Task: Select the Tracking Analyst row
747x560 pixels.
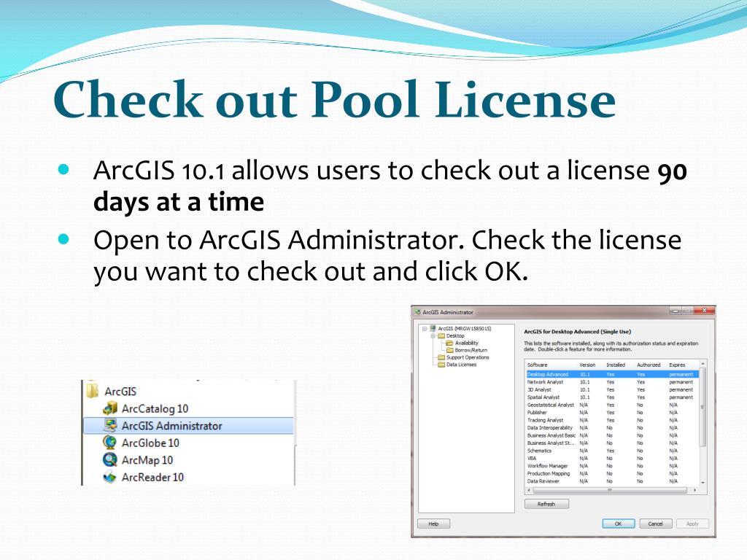Action: [612, 420]
